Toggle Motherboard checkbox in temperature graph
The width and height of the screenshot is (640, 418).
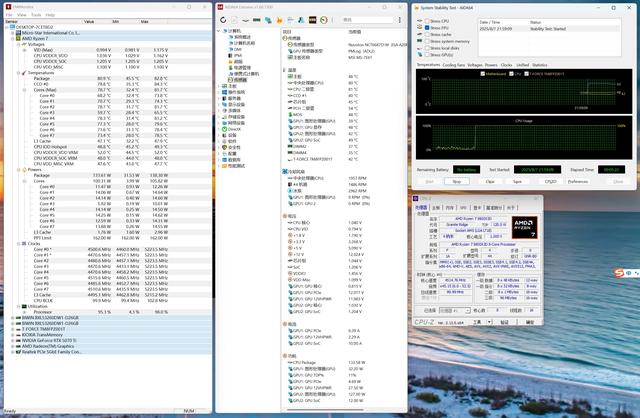point(483,74)
